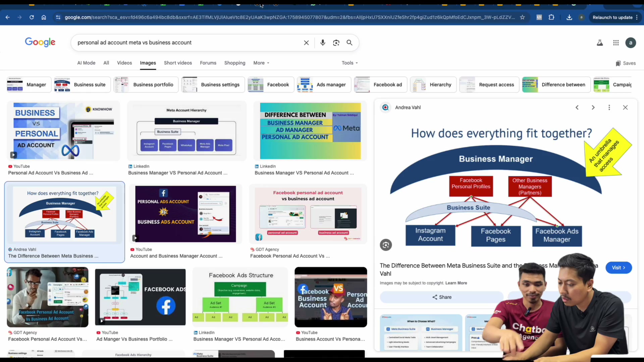644x362 pixels.
Task: Clear the search box with the X icon
Action: (306, 43)
